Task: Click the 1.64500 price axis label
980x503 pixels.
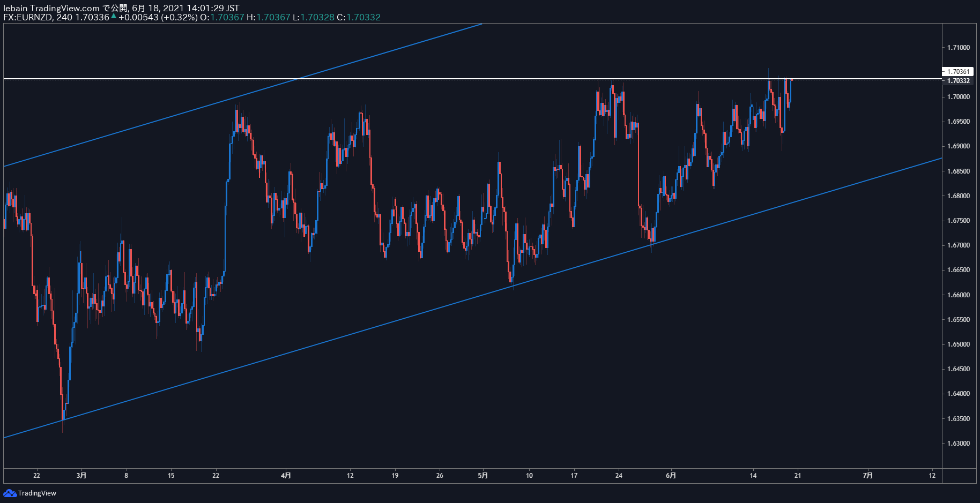Action: [958, 369]
